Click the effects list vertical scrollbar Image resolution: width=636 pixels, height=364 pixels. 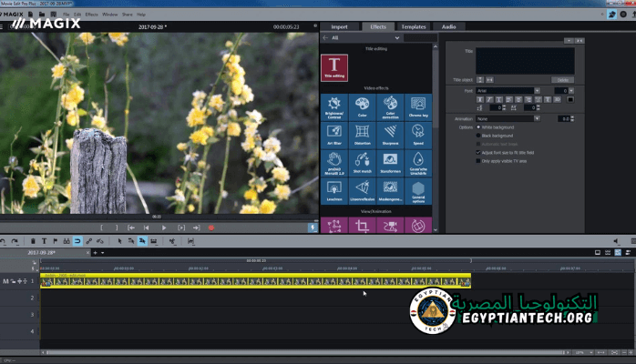coord(436,87)
